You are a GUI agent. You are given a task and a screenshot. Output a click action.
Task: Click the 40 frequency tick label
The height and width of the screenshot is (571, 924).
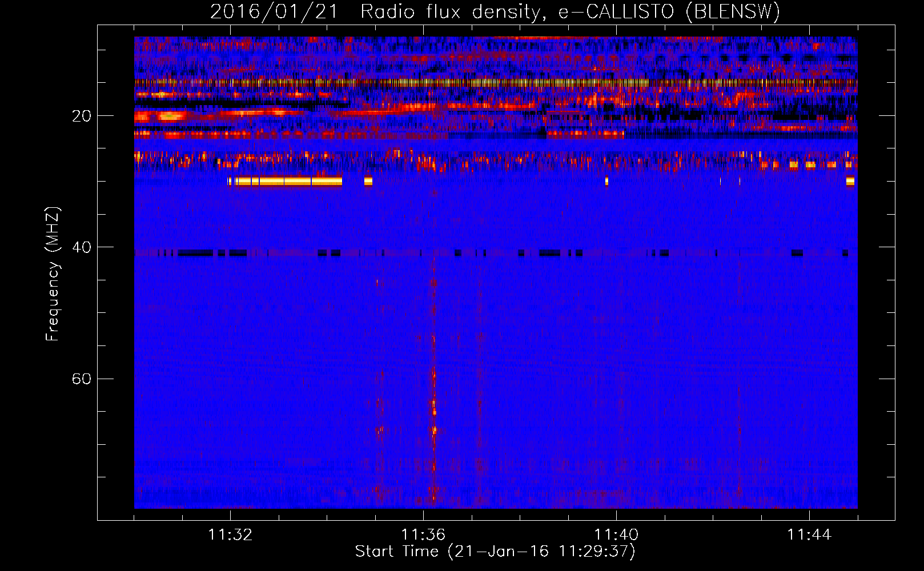81,247
